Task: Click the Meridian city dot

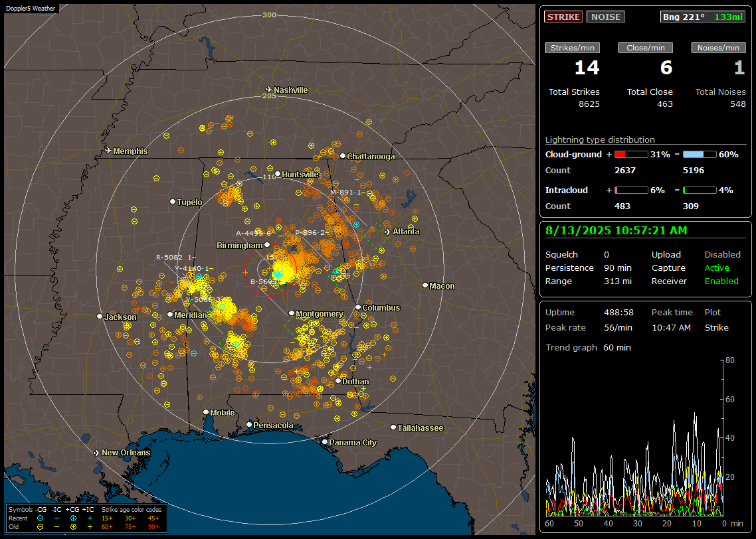Action: [x=169, y=315]
